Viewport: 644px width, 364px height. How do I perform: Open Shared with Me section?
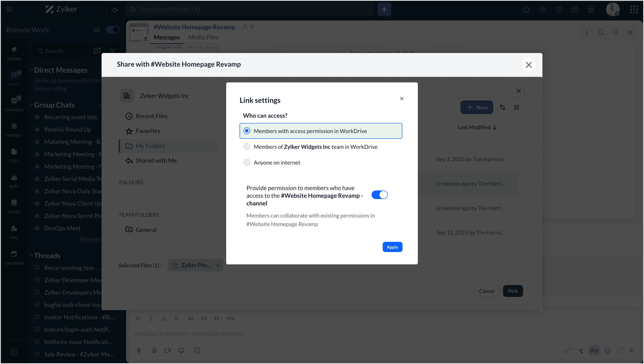[156, 161]
